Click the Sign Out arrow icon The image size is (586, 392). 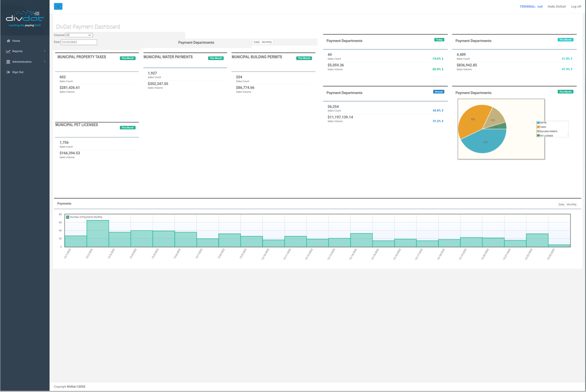click(8, 72)
